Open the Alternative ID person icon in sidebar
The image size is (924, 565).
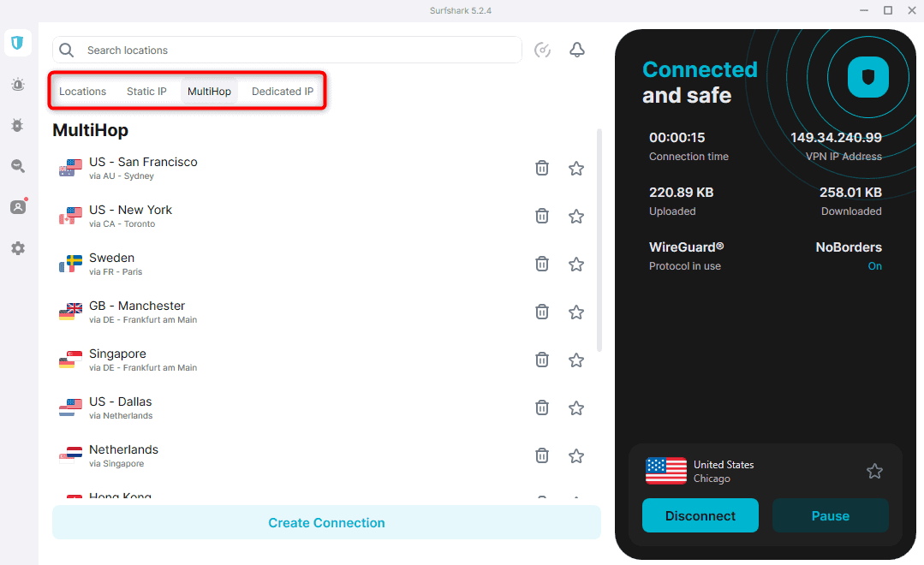(18, 207)
